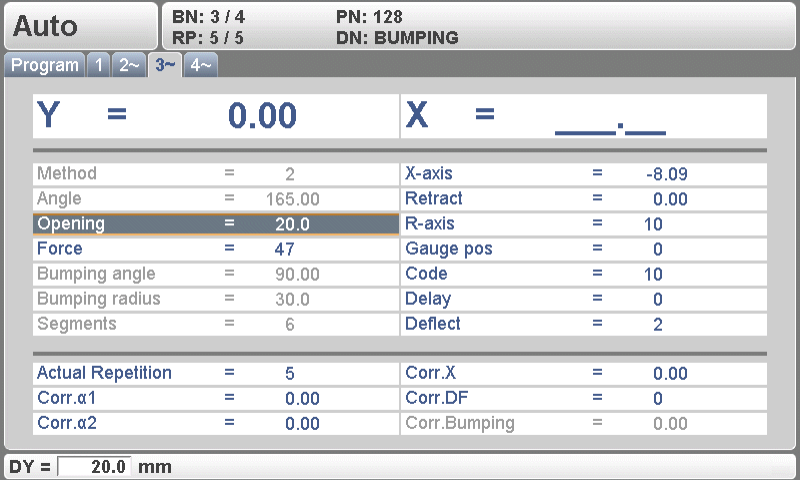800x480 pixels.
Task: Select the Delay value field
Action: click(x=657, y=299)
